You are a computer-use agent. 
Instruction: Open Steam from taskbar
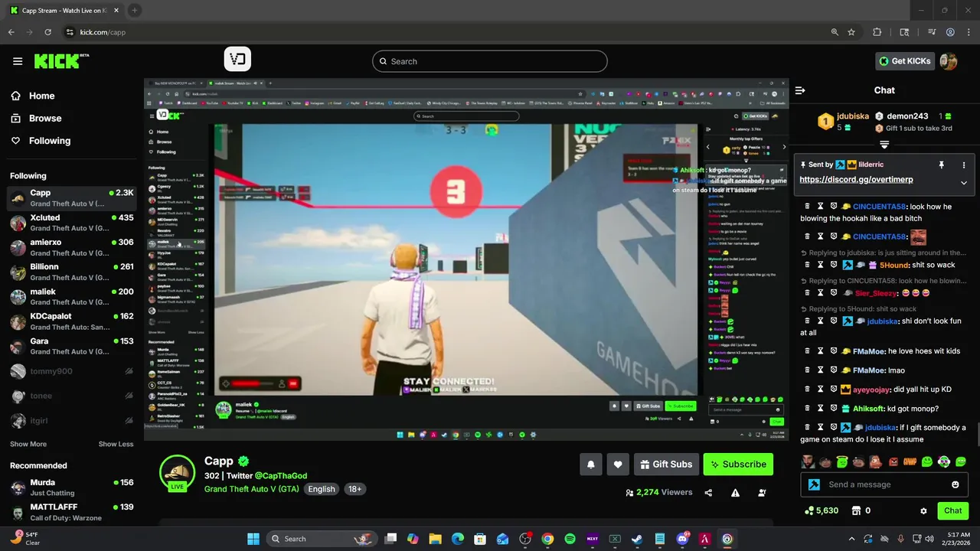tap(637, 539)
